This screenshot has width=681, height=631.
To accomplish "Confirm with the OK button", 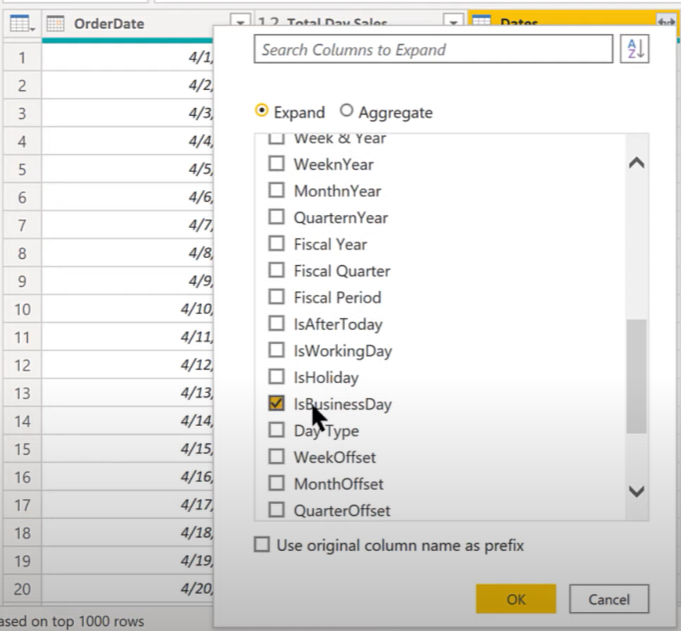I will tap(516, 599).
